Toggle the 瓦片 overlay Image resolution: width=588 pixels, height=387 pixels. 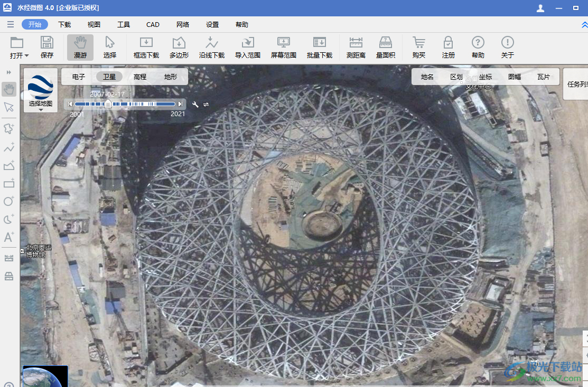[x=544, y=77]
